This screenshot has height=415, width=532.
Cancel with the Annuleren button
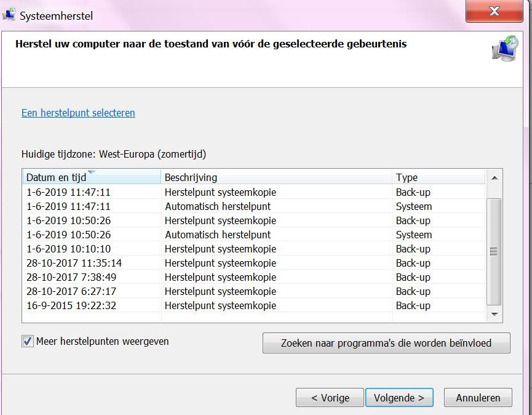(478, 397)
